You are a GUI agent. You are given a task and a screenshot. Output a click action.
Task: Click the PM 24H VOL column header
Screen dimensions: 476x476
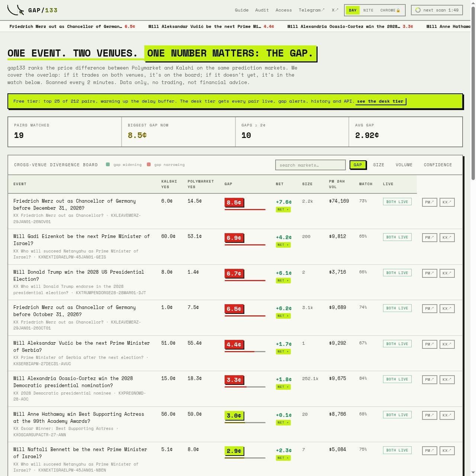pos(337,184)
